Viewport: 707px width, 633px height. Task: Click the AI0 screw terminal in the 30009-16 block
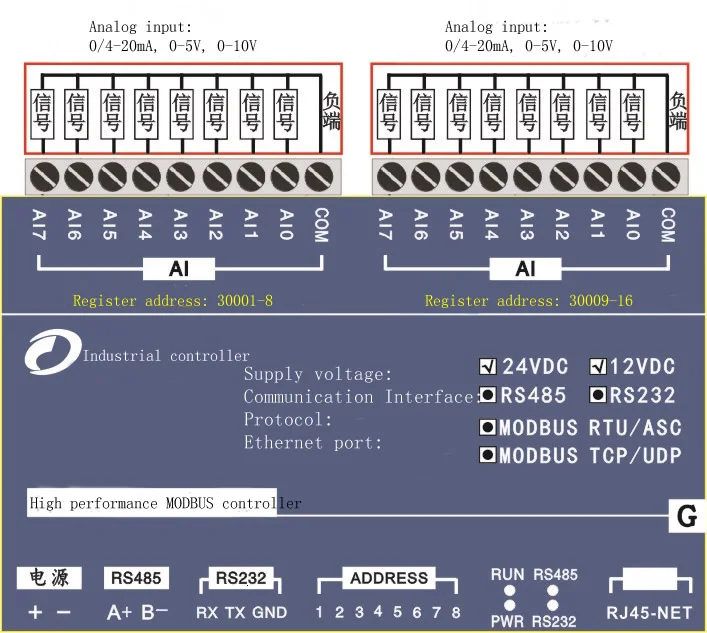[x=632, y=176]
